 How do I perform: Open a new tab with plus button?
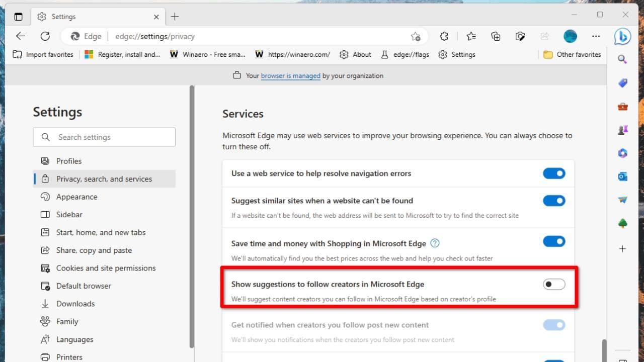pos(175,17)
